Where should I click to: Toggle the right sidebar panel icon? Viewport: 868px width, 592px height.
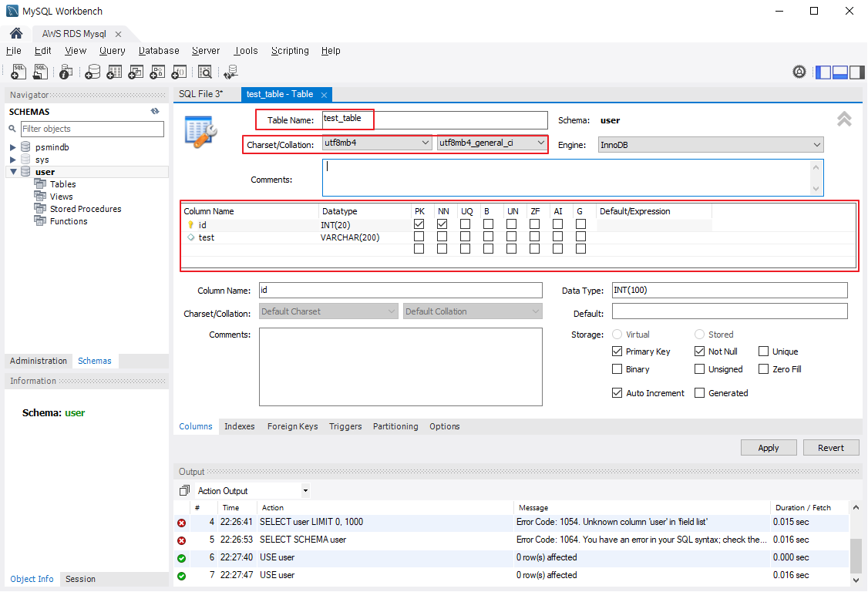point(856,72)
